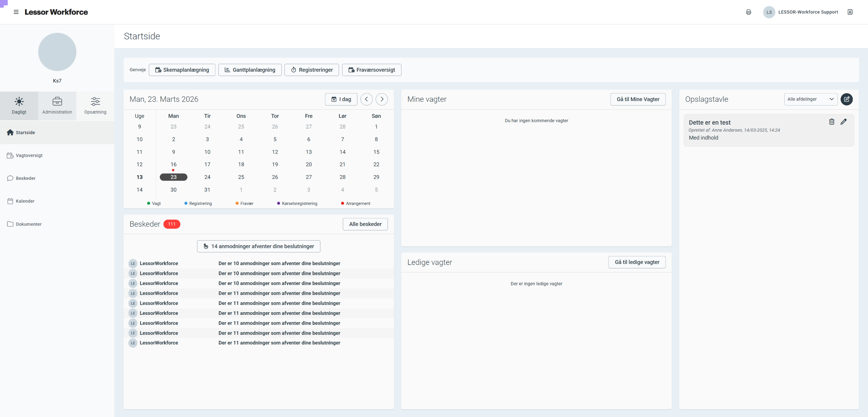The width and height of the screenshot is (868, 417).
Task: Open Vagtoversigt in sidebar
Action: coord(29,155)
